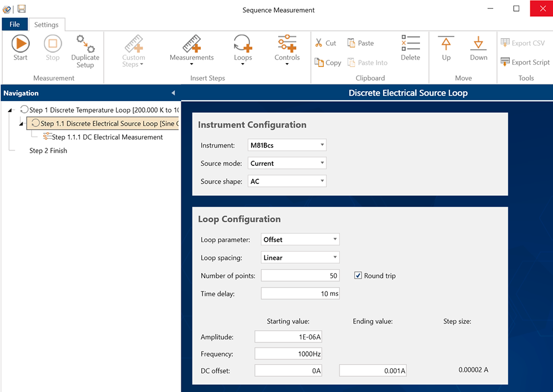This screenshot has height=392, width=553.
Task: Uncheck the Round trip checkbox
Action: (x=358, y=275)
